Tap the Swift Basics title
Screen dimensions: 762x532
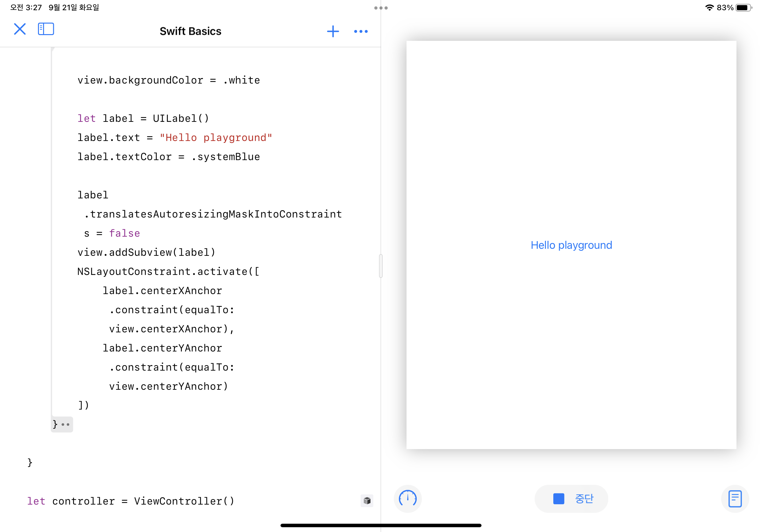pyautogui.click(x=190, y=31)
